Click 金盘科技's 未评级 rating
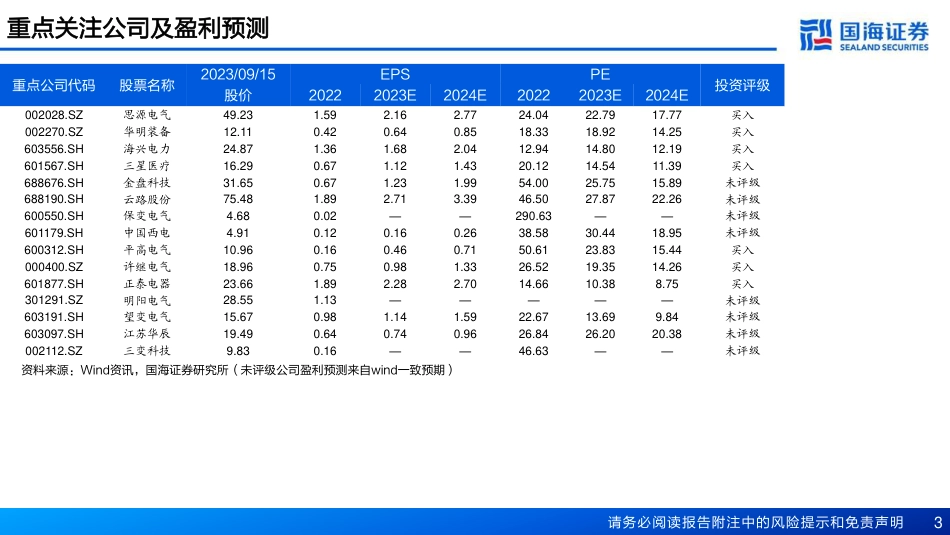Viewport: 950px width, 535px height. coord(742,183)
